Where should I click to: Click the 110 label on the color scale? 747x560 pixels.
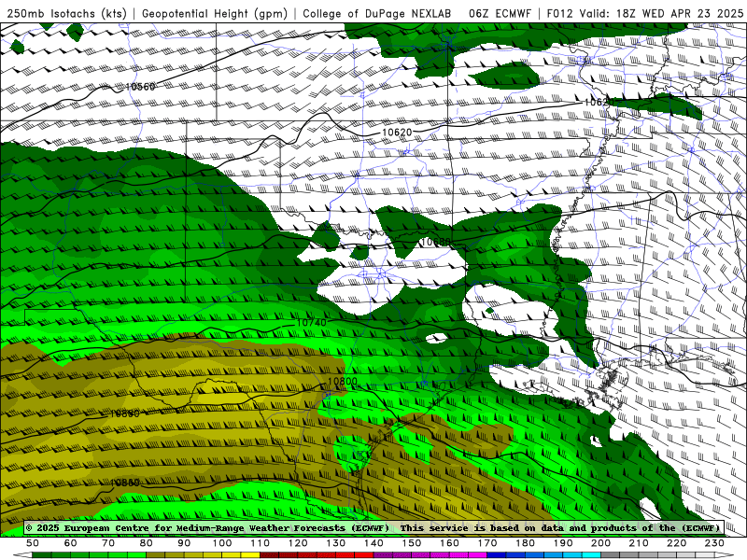tap(260, 543)
